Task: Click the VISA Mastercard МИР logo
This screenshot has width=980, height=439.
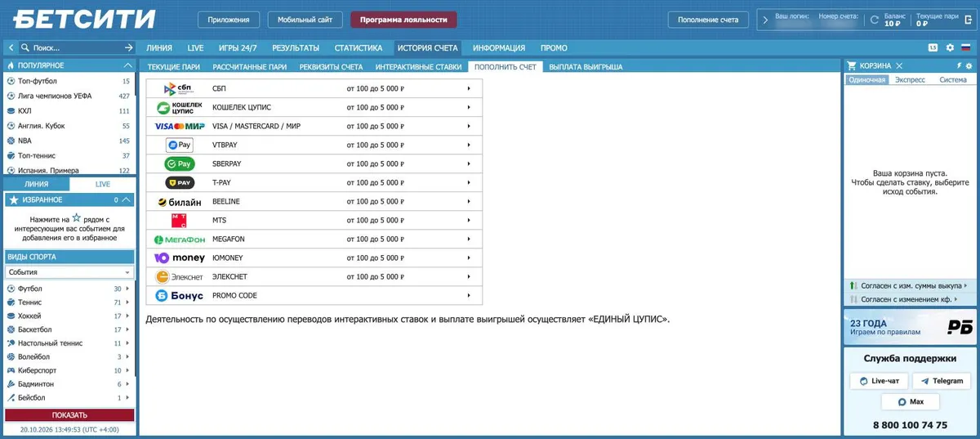Action: (x=179, y=126)
